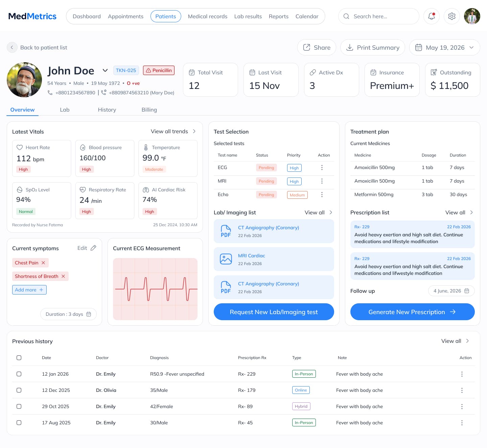Viewport: 487px width, 448px height.
Task: Open Calendar navigation item
Action: 307,16
